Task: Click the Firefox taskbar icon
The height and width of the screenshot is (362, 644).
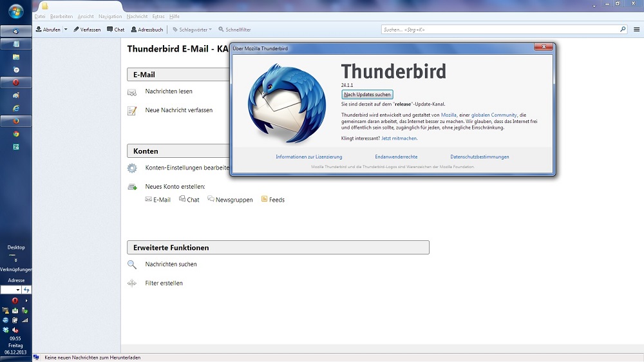Action: [15, 121]
